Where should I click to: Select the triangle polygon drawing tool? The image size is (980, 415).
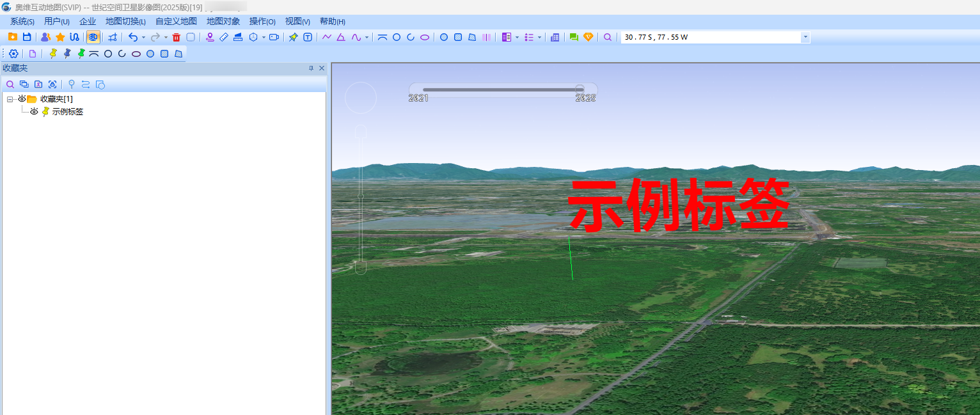pyautogui.click(x=341, y=37)
